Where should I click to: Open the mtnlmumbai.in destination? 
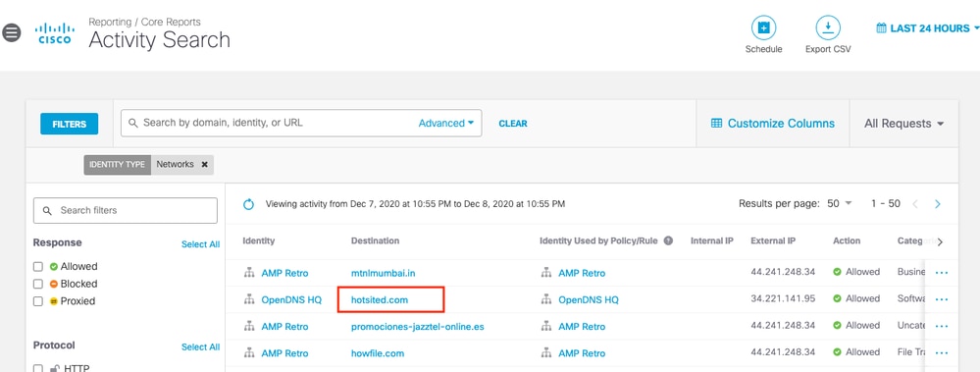[384, 273]
